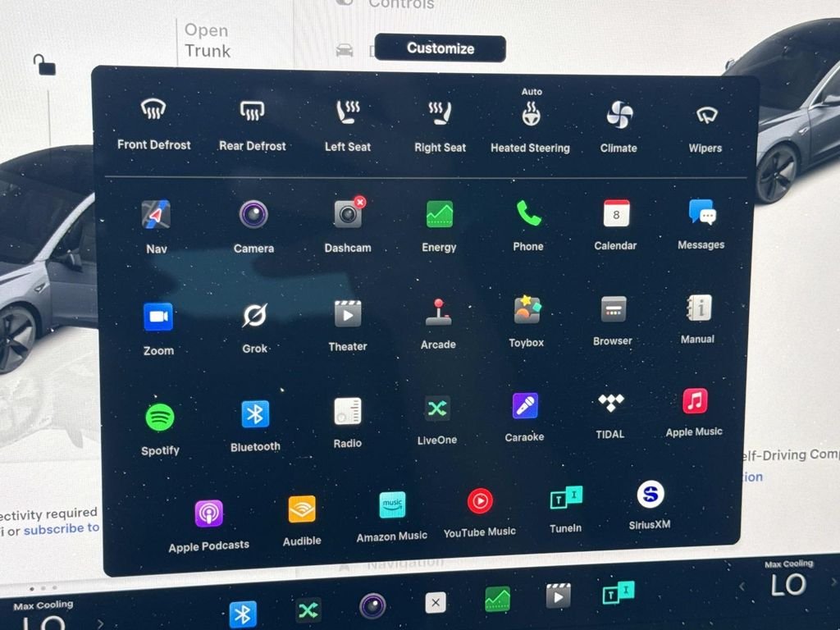Launch the SiriusXM app
Viewport: 840px width, 630px height.
[650, 505]
